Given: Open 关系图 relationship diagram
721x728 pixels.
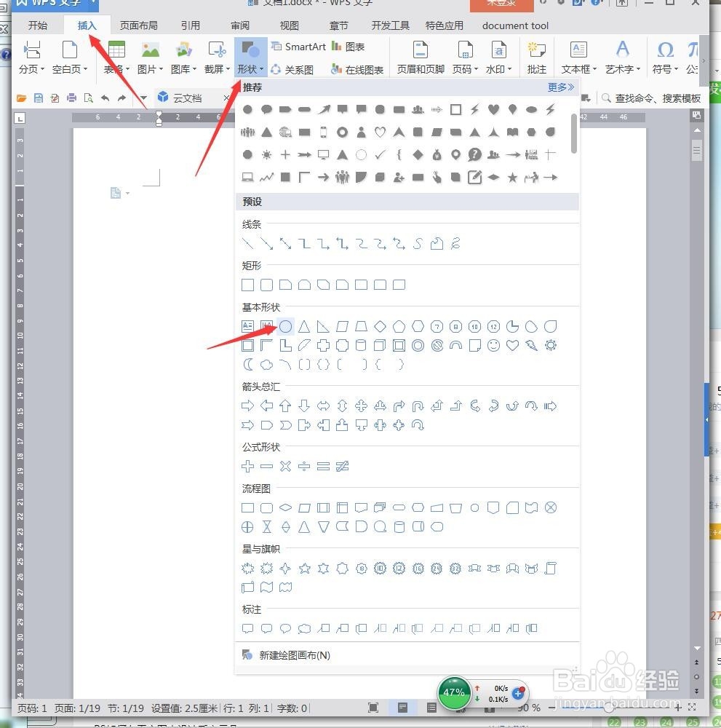Looking at the screenshot, I should pos(292,70).
